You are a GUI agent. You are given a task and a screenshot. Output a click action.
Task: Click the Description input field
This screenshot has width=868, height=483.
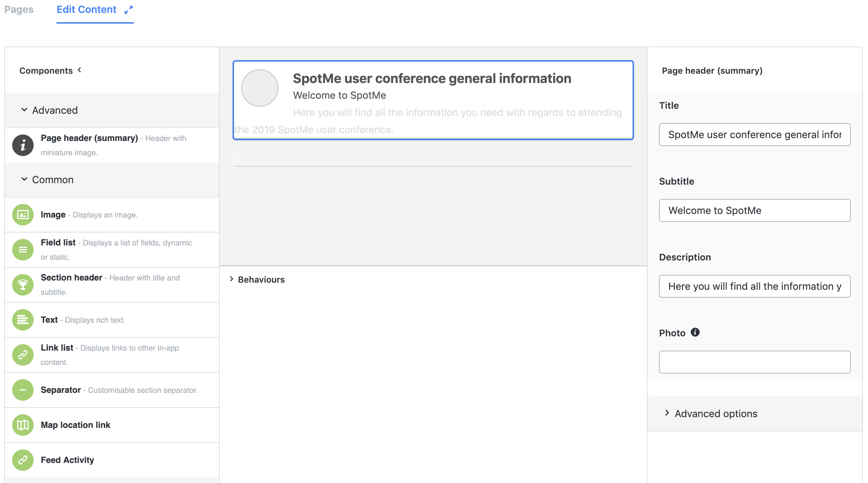[x=755, y=286]
